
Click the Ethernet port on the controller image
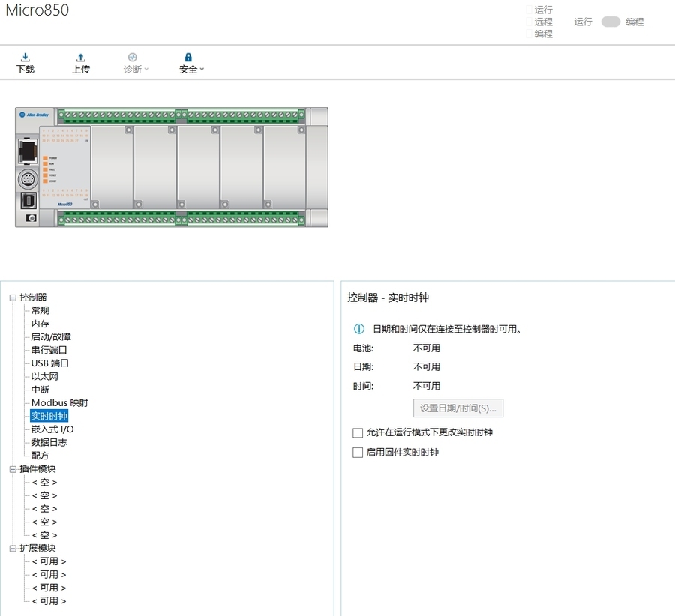pyautogui.click(x=28, y=151)
